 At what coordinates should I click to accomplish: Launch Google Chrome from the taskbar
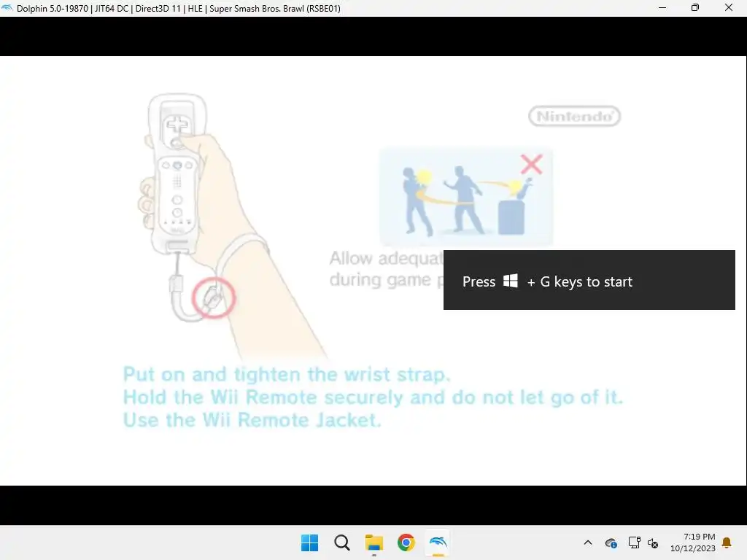(x=406, y=542)
